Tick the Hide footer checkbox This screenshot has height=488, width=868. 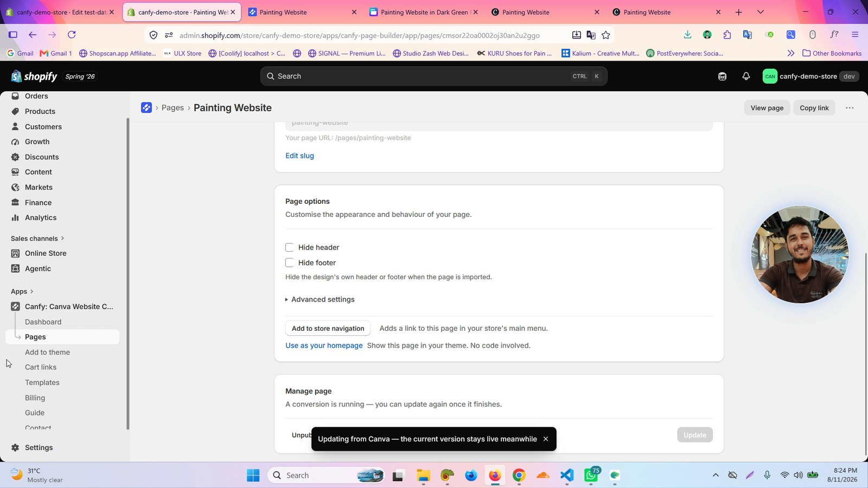pos(290,263)
